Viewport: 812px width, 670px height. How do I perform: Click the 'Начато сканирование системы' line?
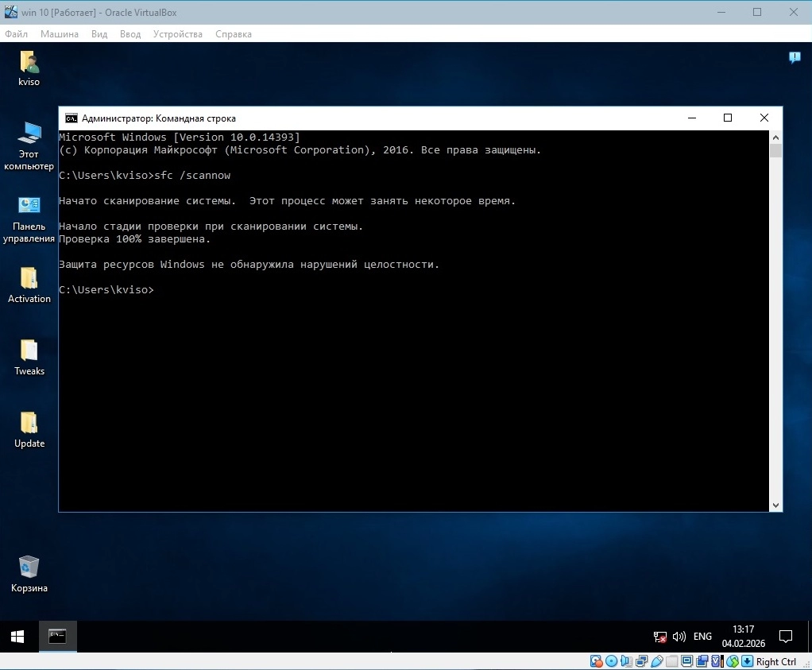coord(288,200)
